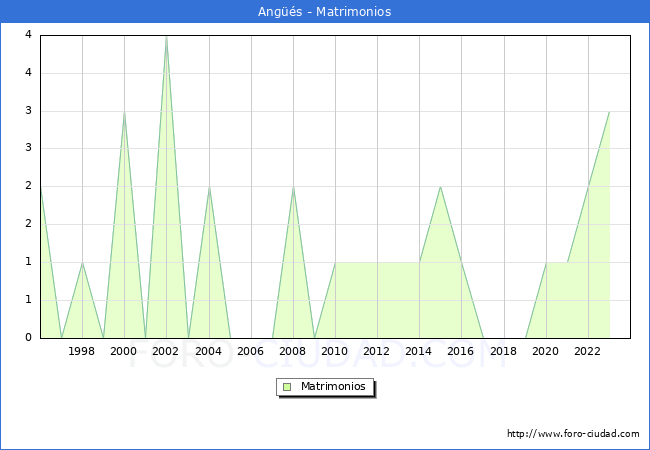The image size is (650, 450).
Task: Open the foro-ciudad.com link
Action: pos(573,434)
